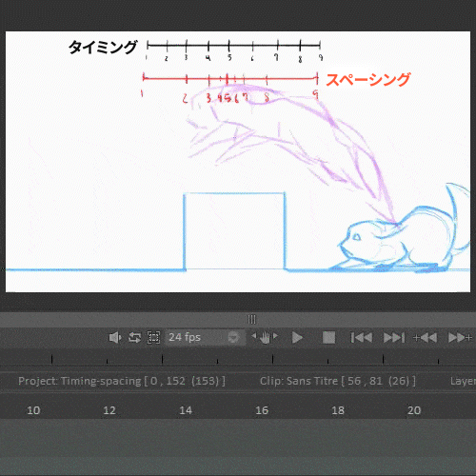The width and height of the screenshot is (476, 476).
Task: Step forward with the right arrow beside the hand
Action: pos(275,336)
